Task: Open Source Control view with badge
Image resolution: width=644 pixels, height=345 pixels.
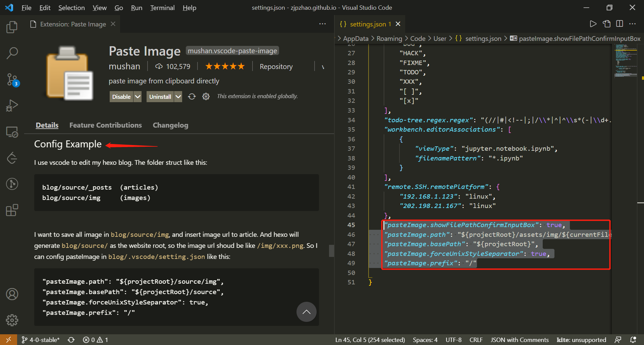Action: click(12, 80)
